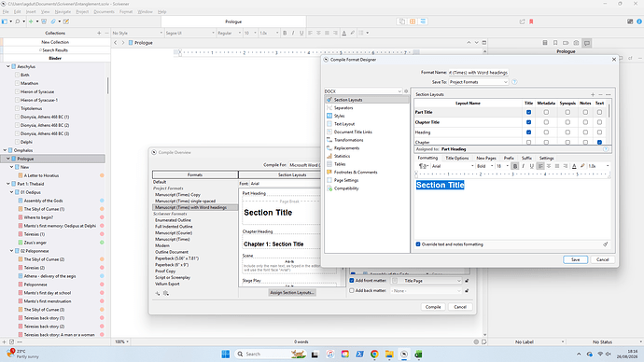This screenshot has height=362, width=644.
Task: Open the Inspector Bookmarks tab
Action: pyautogui.click(x=555, y=43)
